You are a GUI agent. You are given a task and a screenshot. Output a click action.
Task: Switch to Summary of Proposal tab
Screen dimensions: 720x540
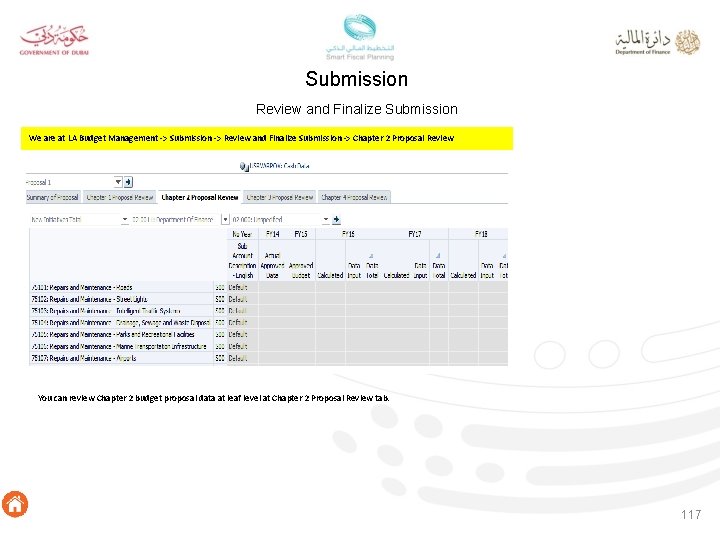click(x=53, y=197)
